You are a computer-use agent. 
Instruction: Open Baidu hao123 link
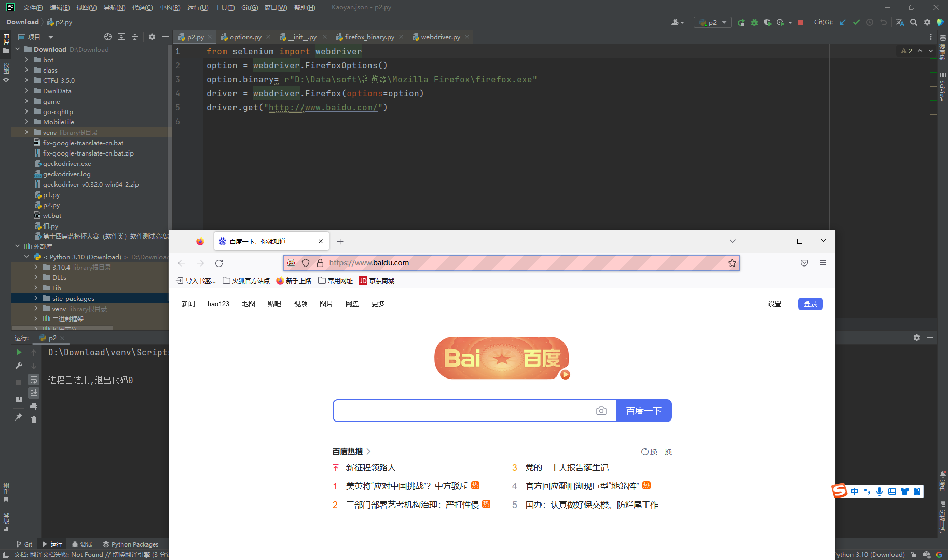pos(218,304)
